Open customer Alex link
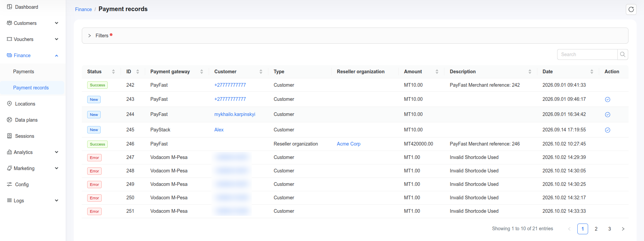Viewport: 644px width, 241px height. 219,130
